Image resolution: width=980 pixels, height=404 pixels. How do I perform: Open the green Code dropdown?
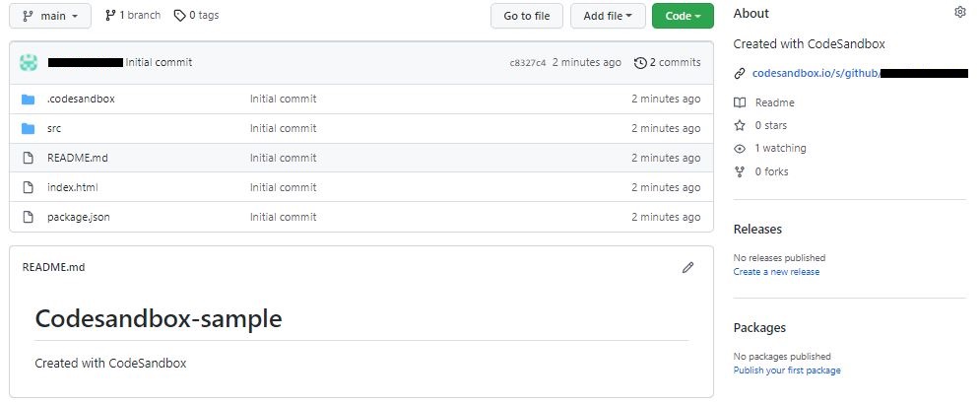coord(683,16)
